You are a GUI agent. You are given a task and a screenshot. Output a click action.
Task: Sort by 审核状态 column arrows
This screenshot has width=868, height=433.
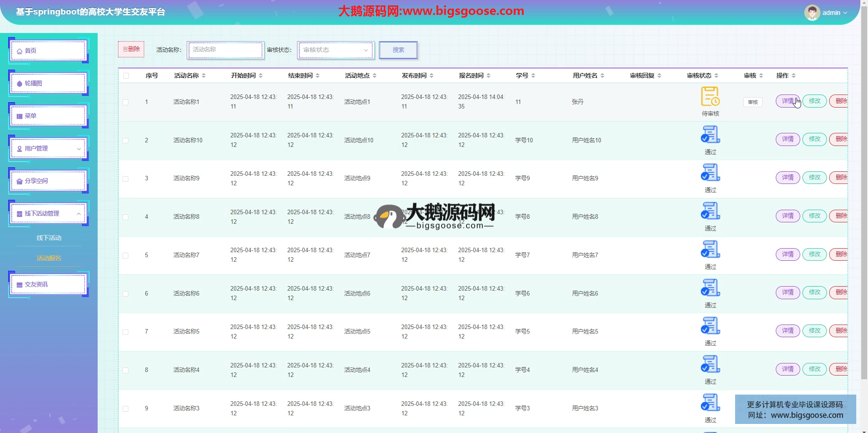[x=717, y=75]
